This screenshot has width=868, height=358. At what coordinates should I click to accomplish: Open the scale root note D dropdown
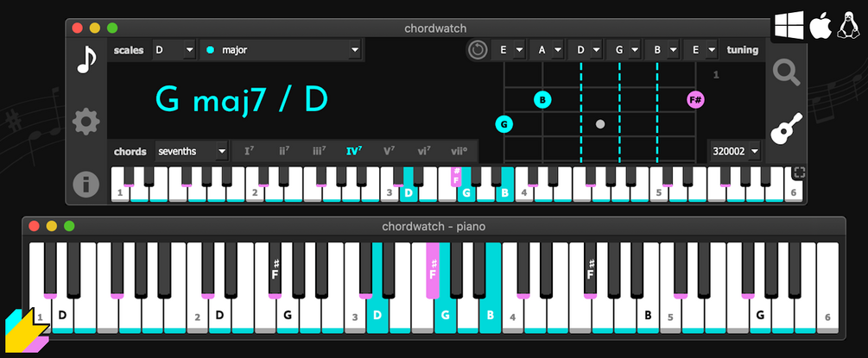[x=174, y=50]
